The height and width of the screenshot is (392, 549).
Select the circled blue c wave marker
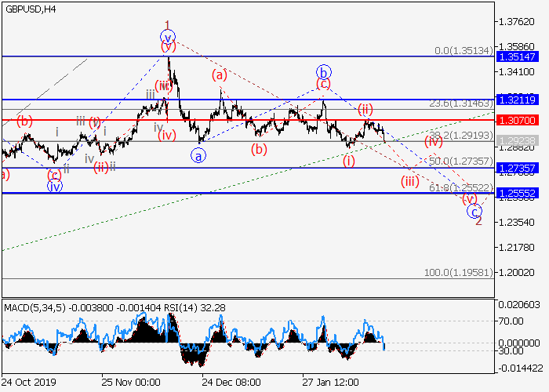[474, 210]
